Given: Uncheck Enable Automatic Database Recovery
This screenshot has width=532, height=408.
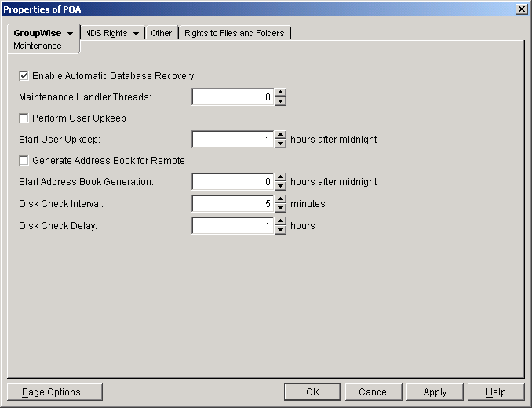Looking at the screenshot, I should 24,75.
